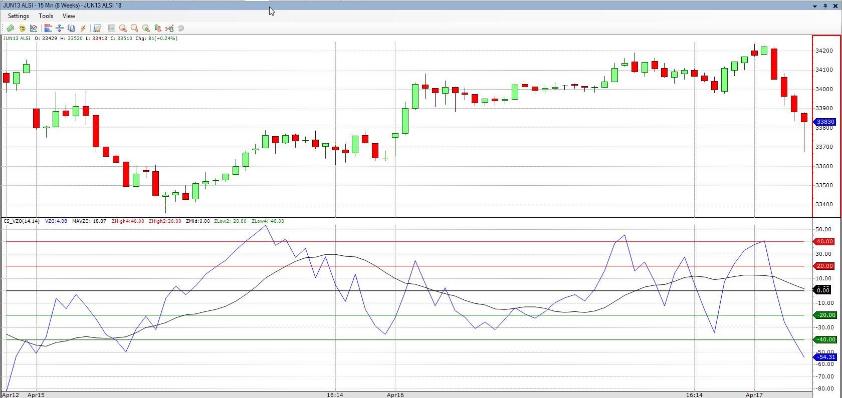Click the red 40.00 indicator level label
Viewport: 842px width, 398px height.
[825, 242]
